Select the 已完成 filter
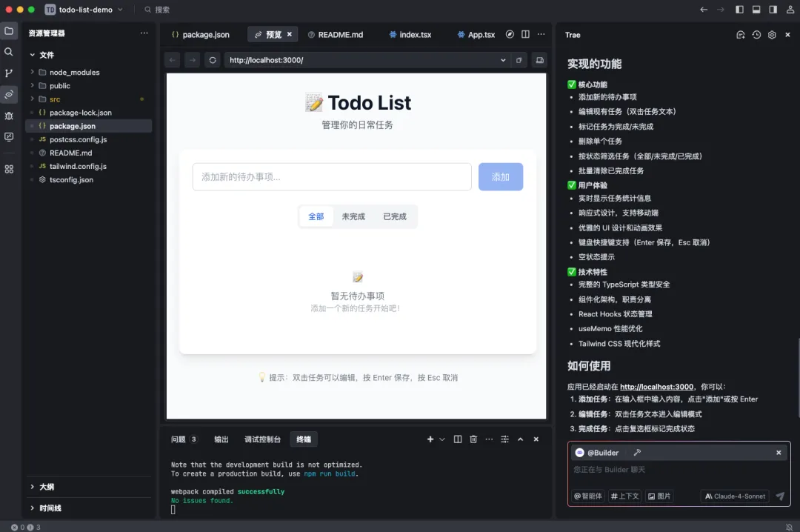The height and width of the screenshot is (532, 800). pyautogui.click(x=395, y=216)
